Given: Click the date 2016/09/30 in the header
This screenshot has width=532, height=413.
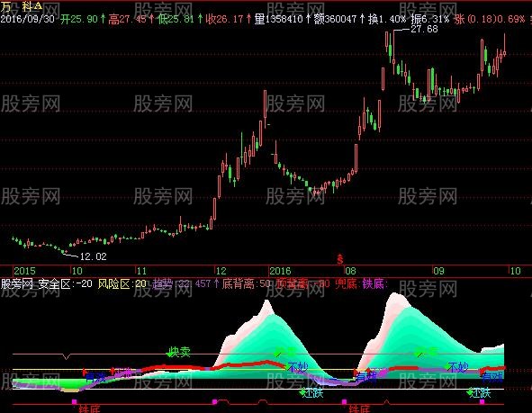Looking at the screenshot, I should coord(28,19).
